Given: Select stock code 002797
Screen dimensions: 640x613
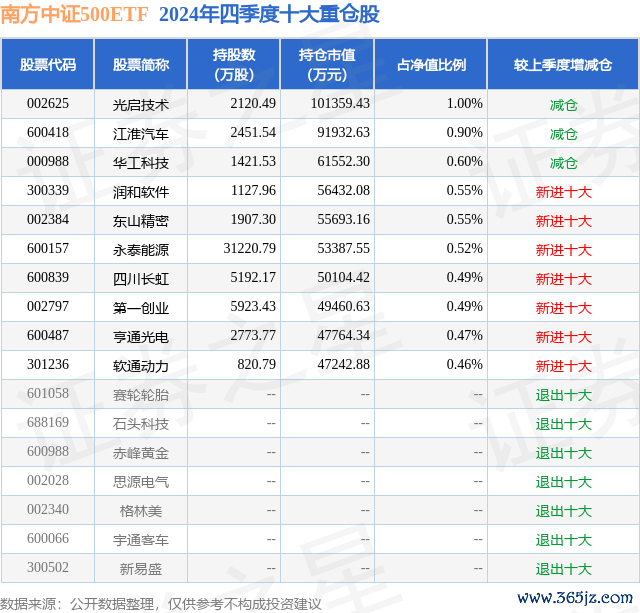Looking at the screenshot, I should pyautogui.click(x=48, y=306).
